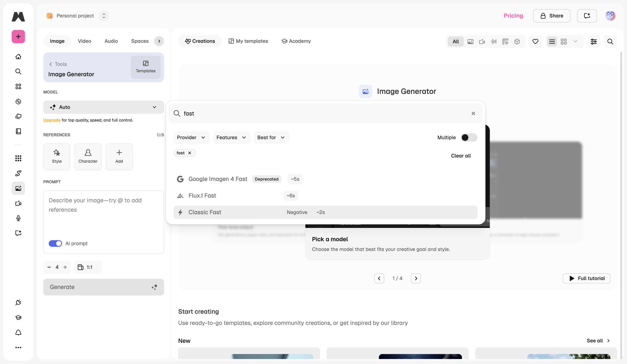Open the plug integrations icon in sidebar
This screenshot has width=627, height=364.
click(18, 302)
